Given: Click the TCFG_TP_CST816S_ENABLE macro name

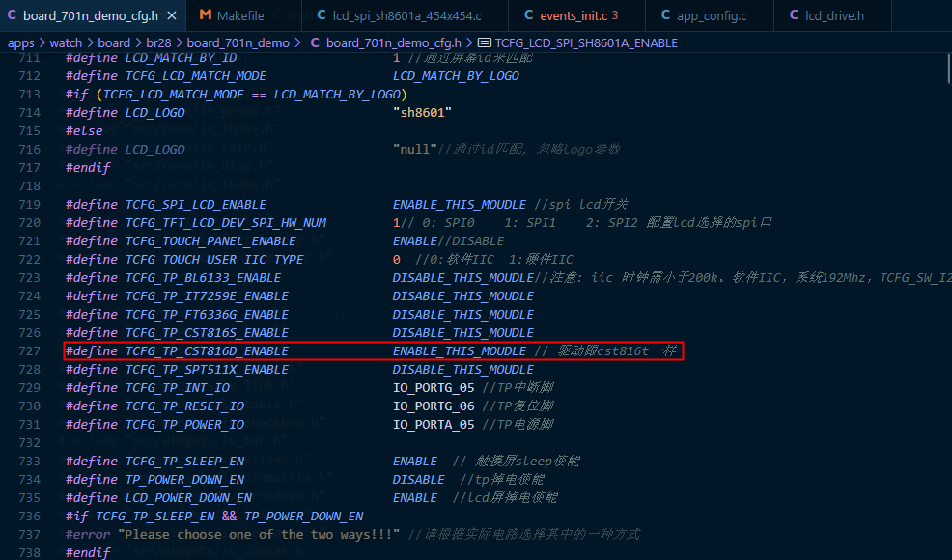Looking at the screenshot, I should pos(207,333).
